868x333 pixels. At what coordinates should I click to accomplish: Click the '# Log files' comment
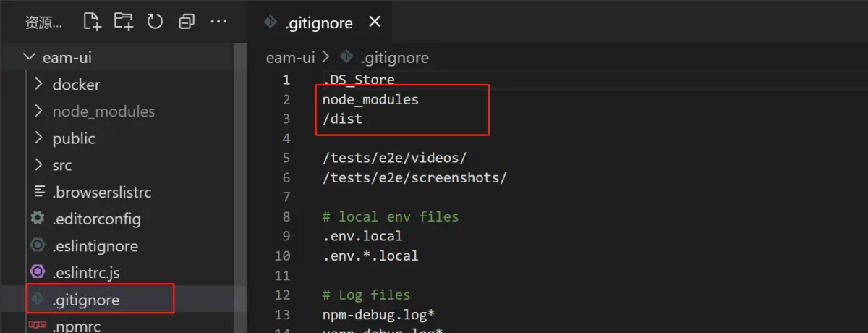[367, 295]
